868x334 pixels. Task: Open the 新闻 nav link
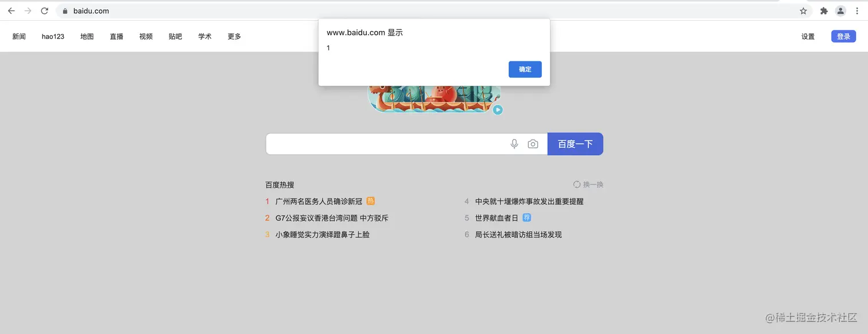(19, 37)
